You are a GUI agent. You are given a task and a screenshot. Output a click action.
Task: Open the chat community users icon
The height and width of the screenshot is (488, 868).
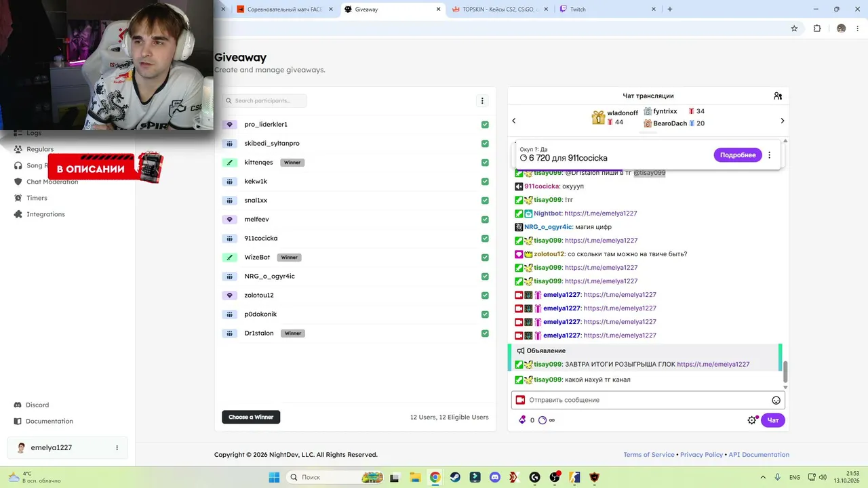(778, 96)
